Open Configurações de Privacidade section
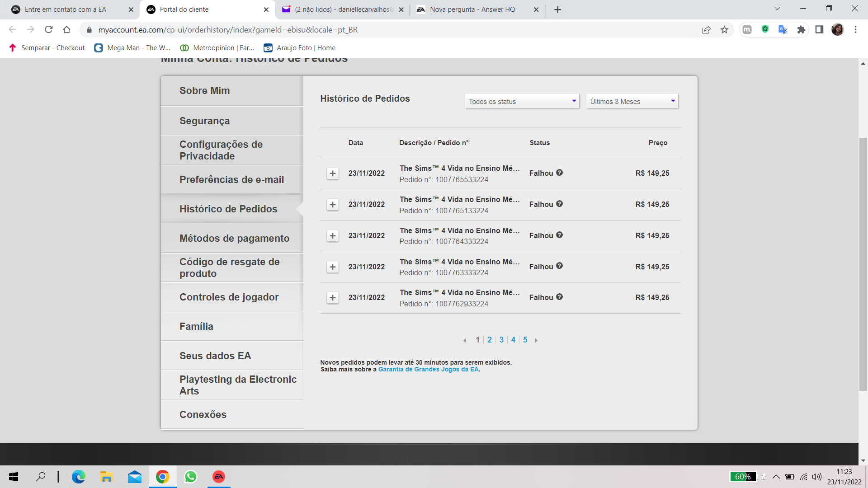 [232, 150]
